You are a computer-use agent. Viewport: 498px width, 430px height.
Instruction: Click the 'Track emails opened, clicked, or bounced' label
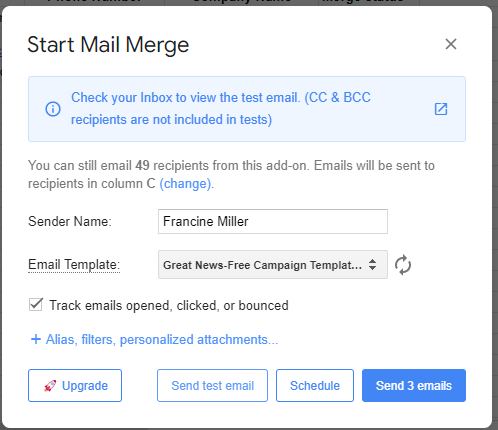tap(169, 305)
